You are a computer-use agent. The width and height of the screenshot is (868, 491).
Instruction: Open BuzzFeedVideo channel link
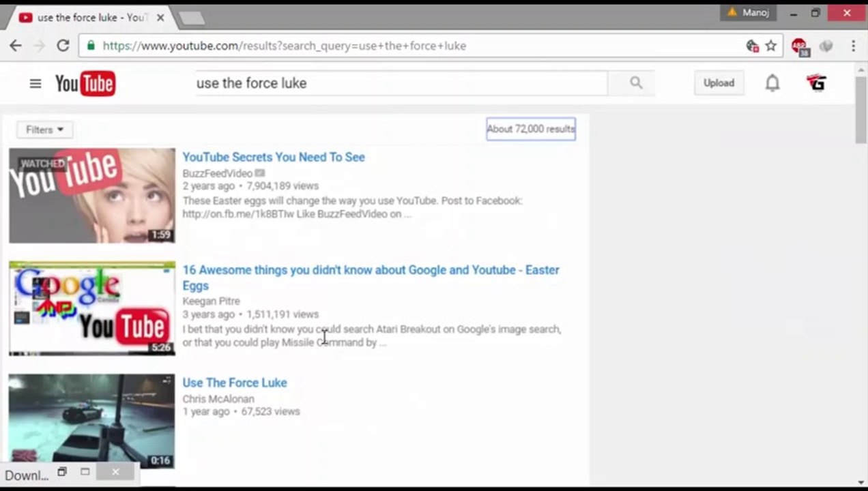click(218, 173)
